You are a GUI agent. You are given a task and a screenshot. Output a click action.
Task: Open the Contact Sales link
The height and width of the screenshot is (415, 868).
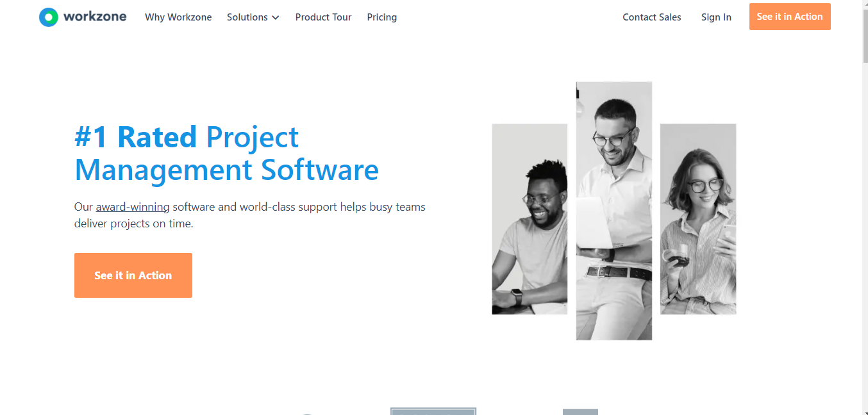[x=652, y=17]
